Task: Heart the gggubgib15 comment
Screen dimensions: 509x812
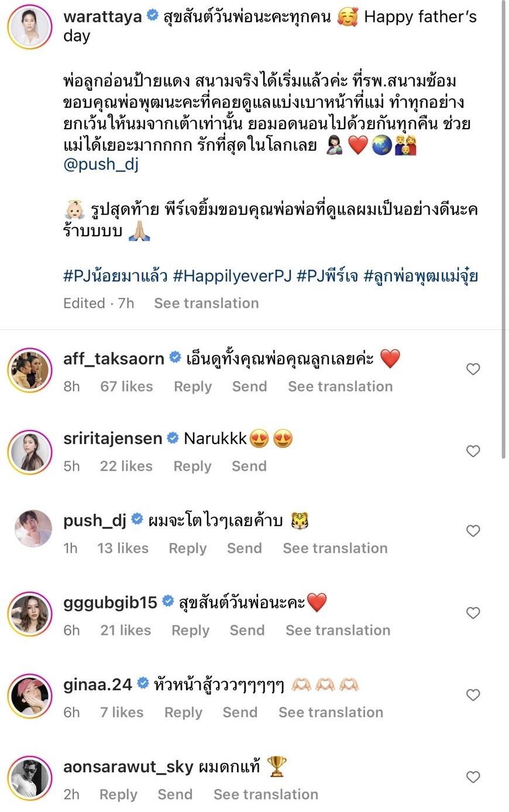Action: pos(473,613)
